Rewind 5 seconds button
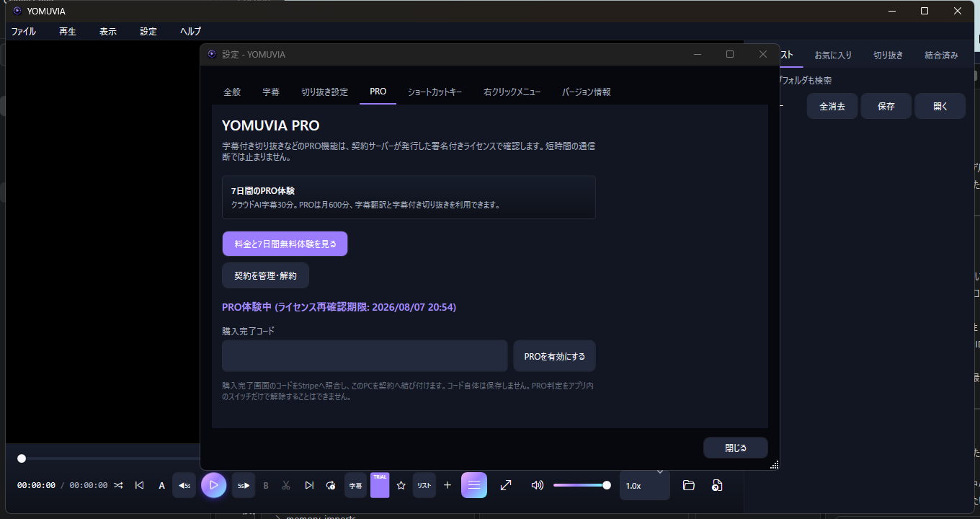Image resolution: width=980 pixels, height=519 pixels. click(x=184, y=485)
